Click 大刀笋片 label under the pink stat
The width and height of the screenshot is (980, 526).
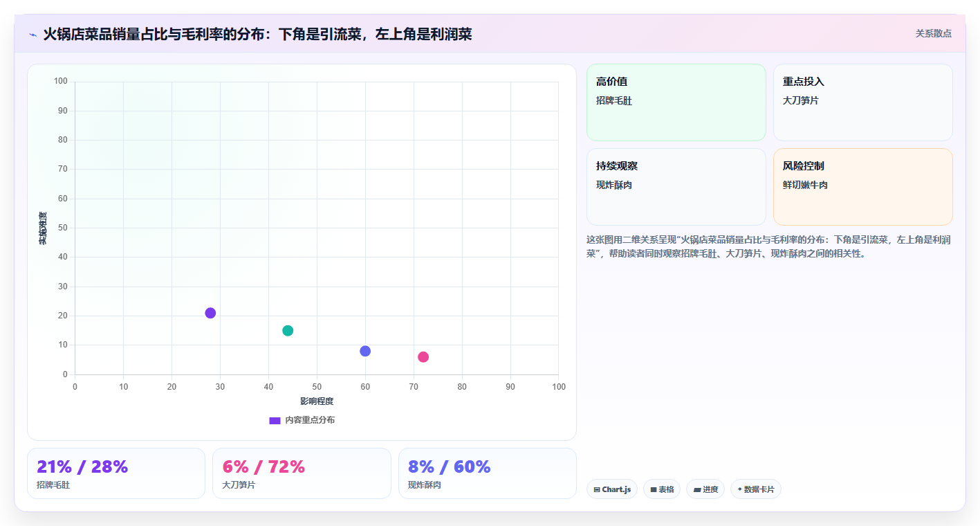239,485
